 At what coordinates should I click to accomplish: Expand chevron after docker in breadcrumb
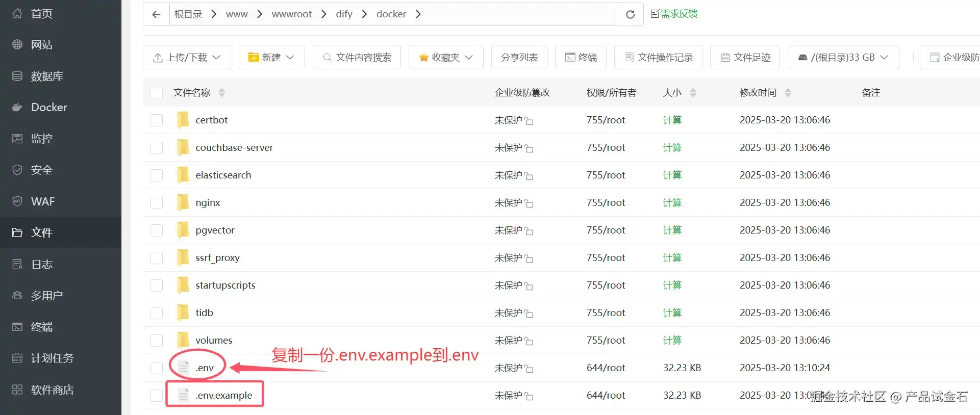pyautogui.click(x=418, y=14)
